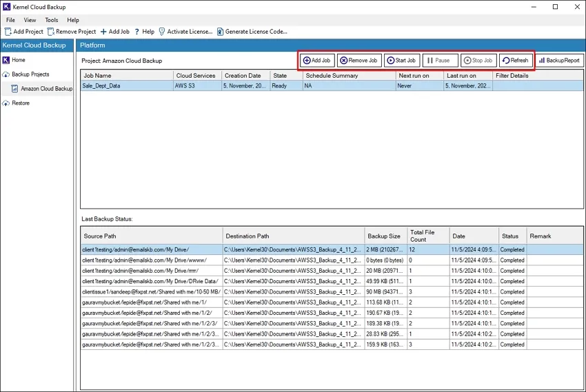Click the question mark Help toolbar item

[x=144, y=32]
